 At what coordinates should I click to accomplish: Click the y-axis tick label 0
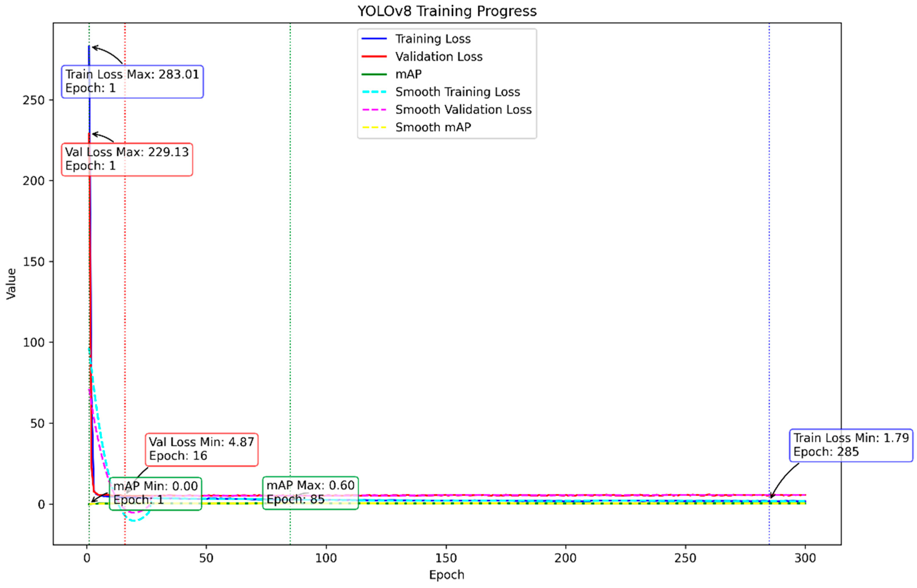coord(41,505)
